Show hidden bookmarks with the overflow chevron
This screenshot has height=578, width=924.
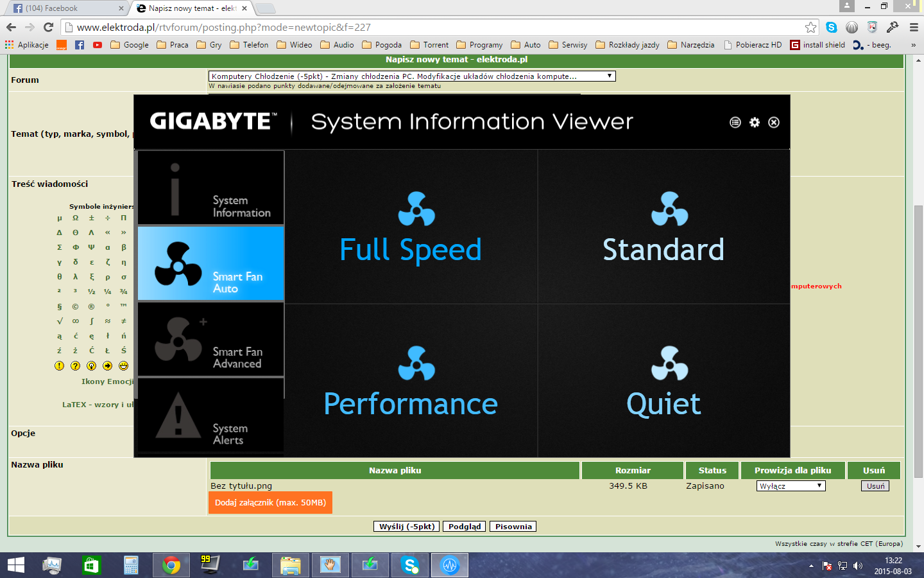pyautogui.click(x=913, y=45)
